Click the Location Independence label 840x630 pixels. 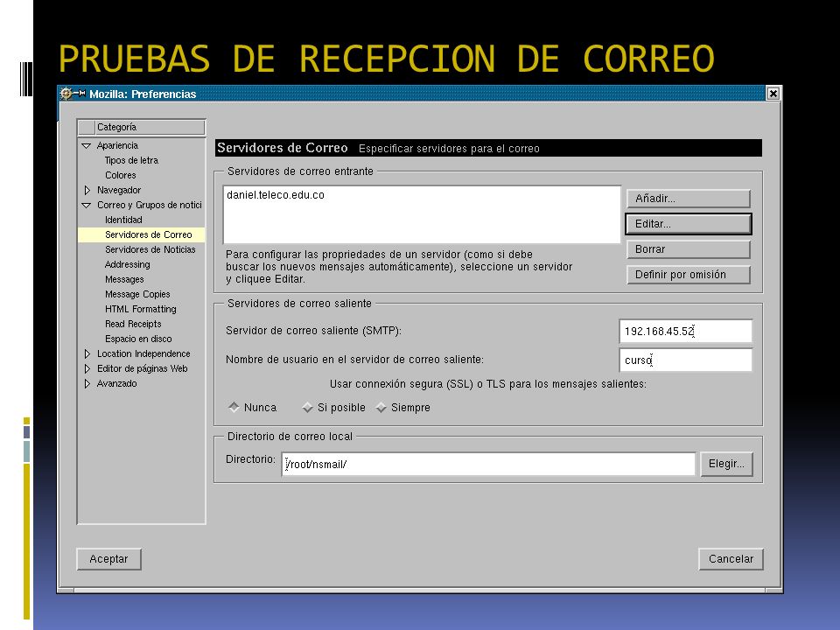(143, 354)
